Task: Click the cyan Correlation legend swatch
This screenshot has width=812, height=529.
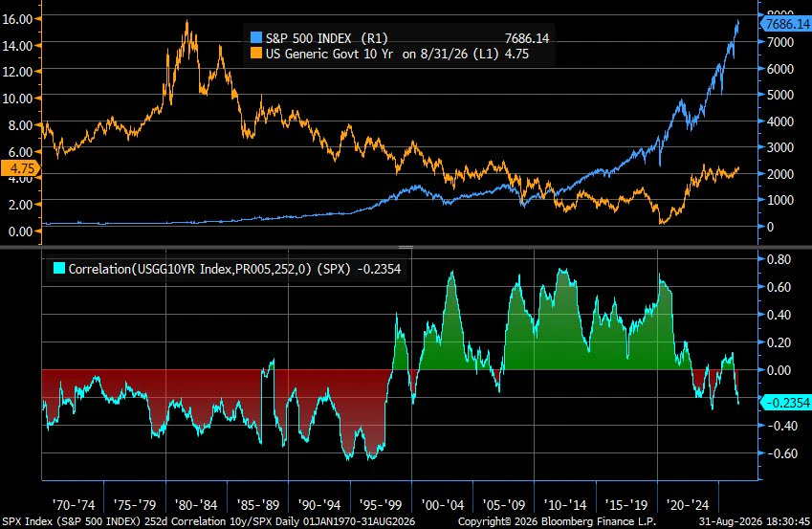Action: (59, 269)
